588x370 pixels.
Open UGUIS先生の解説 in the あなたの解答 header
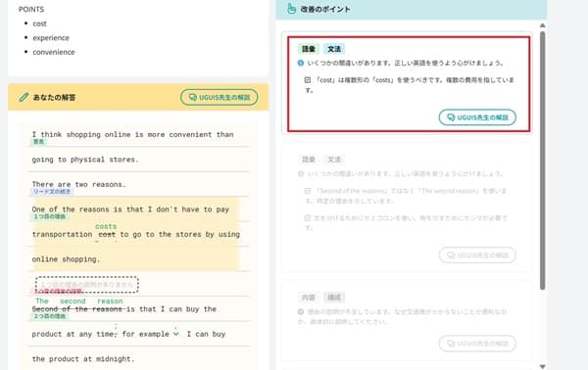(219, 97)
